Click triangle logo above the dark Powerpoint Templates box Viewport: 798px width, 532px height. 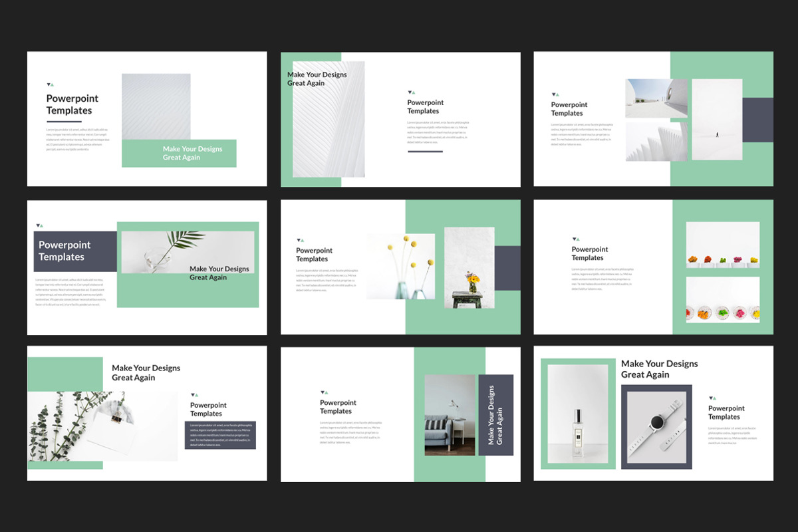click(x=39, y=225)
